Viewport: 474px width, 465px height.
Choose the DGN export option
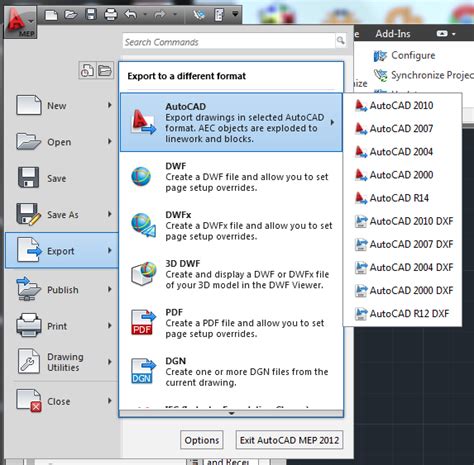point(231,371)
